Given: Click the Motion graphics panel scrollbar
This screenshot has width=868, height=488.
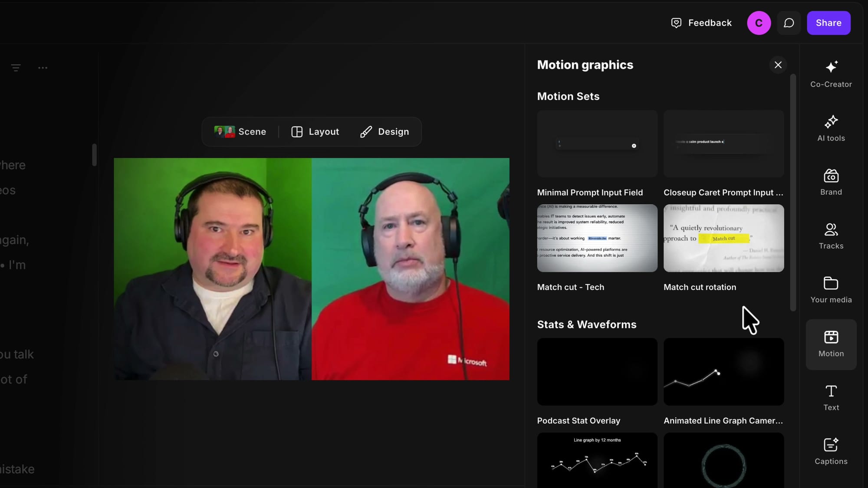Looking at the screenshot, I should pyautogui.click(x=793, y=193).
